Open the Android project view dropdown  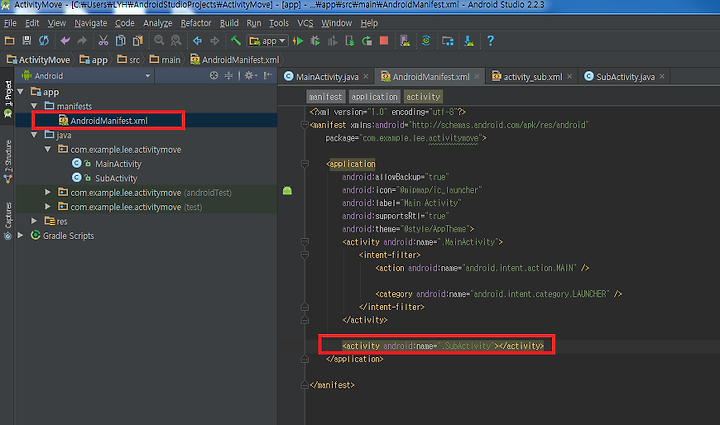pos(86,76)
